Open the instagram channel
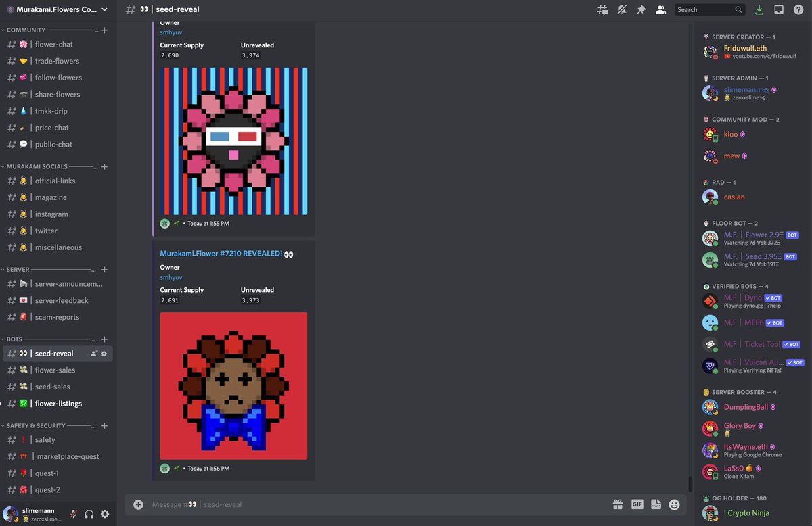Viewport: 812px width, 526px height. 58,214
